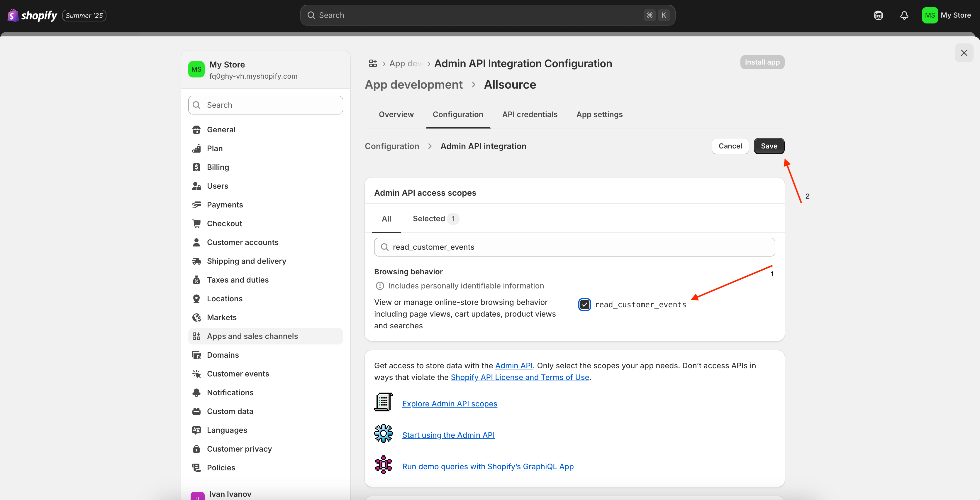Save the Admin API configuration
The width and height of the screenshot is (980, 500).
[769, 146]
